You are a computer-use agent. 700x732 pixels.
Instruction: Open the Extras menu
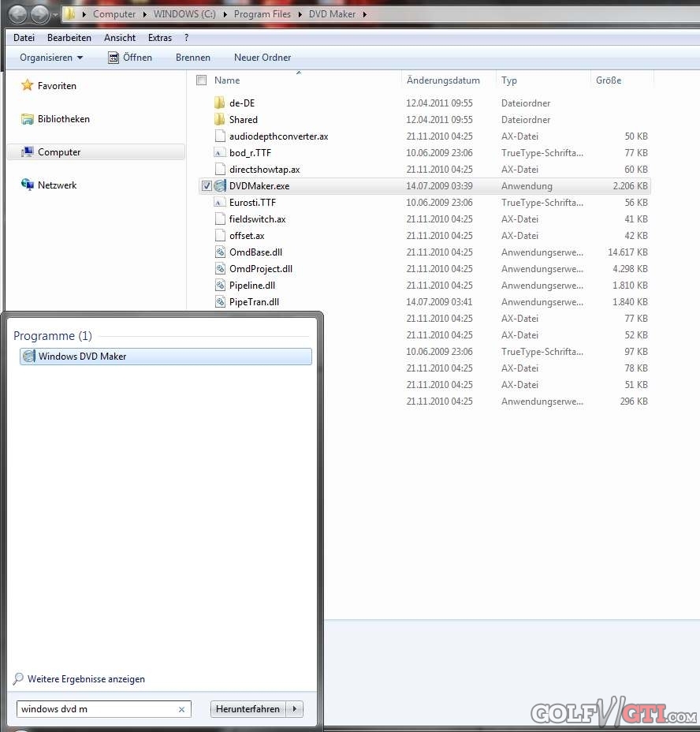159,37
